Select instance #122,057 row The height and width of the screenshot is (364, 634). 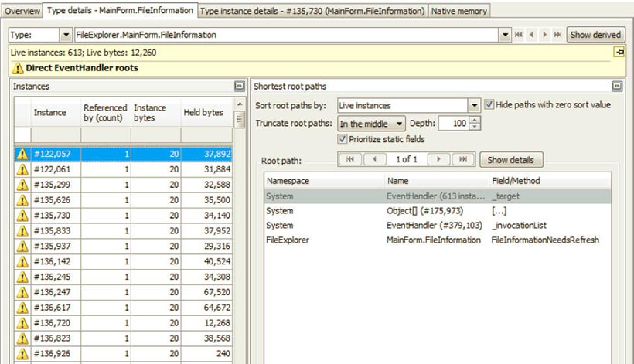point(124,154)
